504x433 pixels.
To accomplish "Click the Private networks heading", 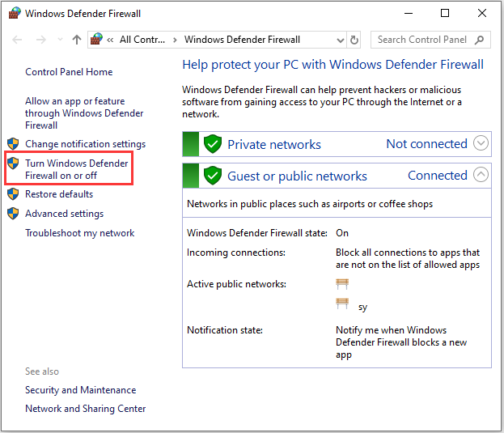I will click(x=274, y=145).
